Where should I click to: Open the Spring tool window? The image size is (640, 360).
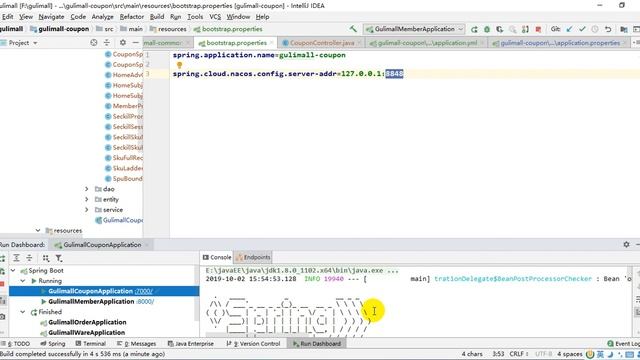tap(53, 344)
